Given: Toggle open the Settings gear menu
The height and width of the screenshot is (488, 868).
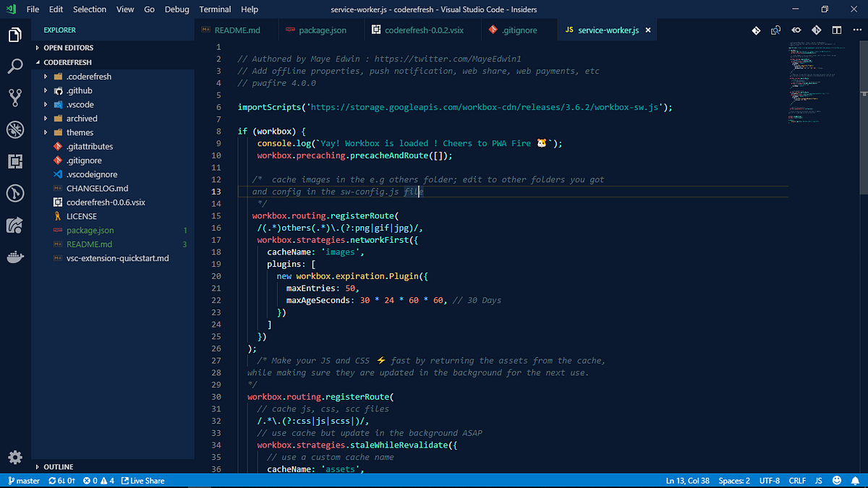Looking at the screenshot, I should [x=14, y=458].
